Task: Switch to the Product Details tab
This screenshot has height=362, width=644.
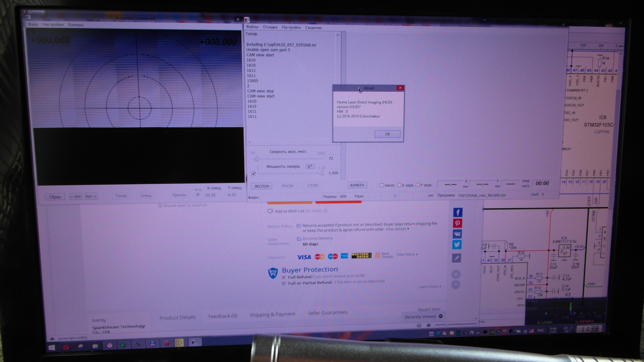Action: pos(178,318)
